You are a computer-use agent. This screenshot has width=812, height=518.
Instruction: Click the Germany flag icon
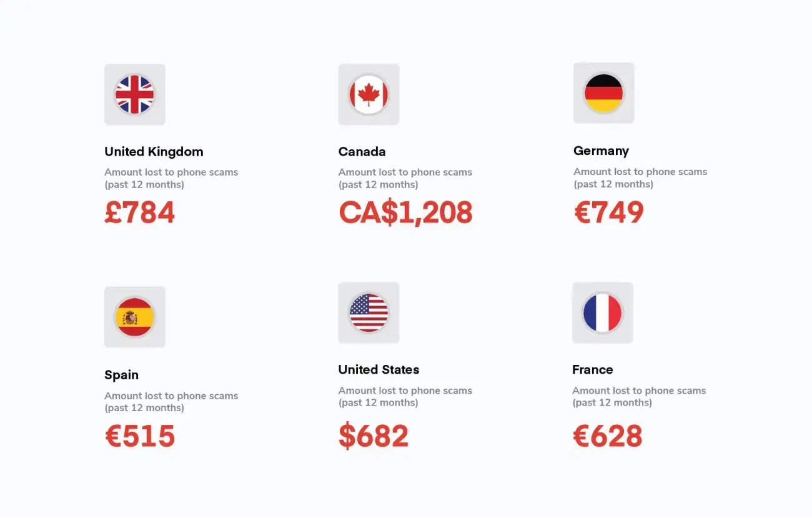[603, 93]
